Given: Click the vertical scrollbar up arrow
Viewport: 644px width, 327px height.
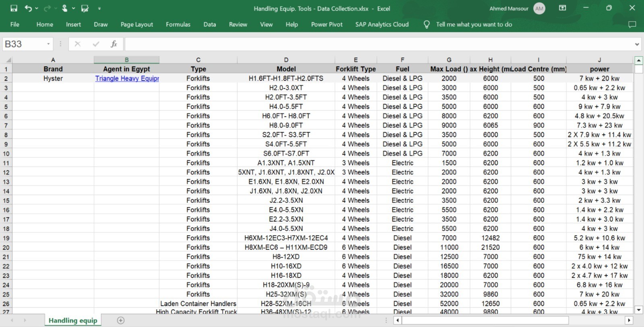Looking at the screenshot, I should [x=638, y=60].
